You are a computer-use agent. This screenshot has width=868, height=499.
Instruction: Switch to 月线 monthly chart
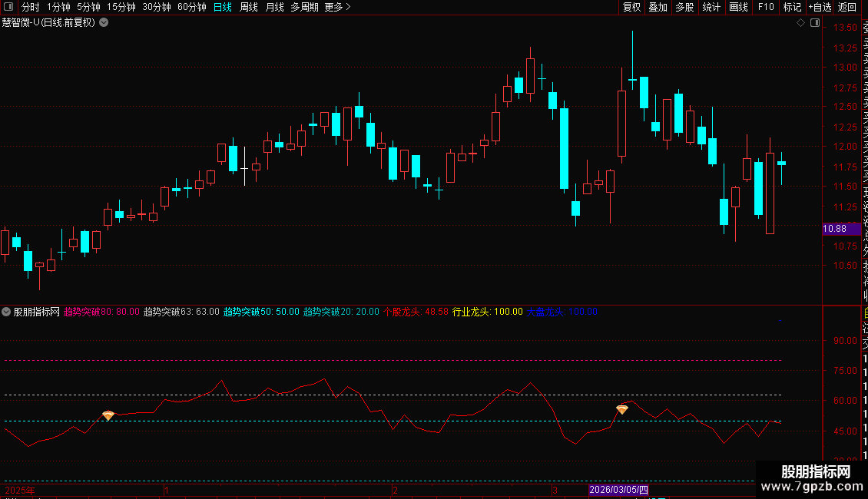(274, 7)
